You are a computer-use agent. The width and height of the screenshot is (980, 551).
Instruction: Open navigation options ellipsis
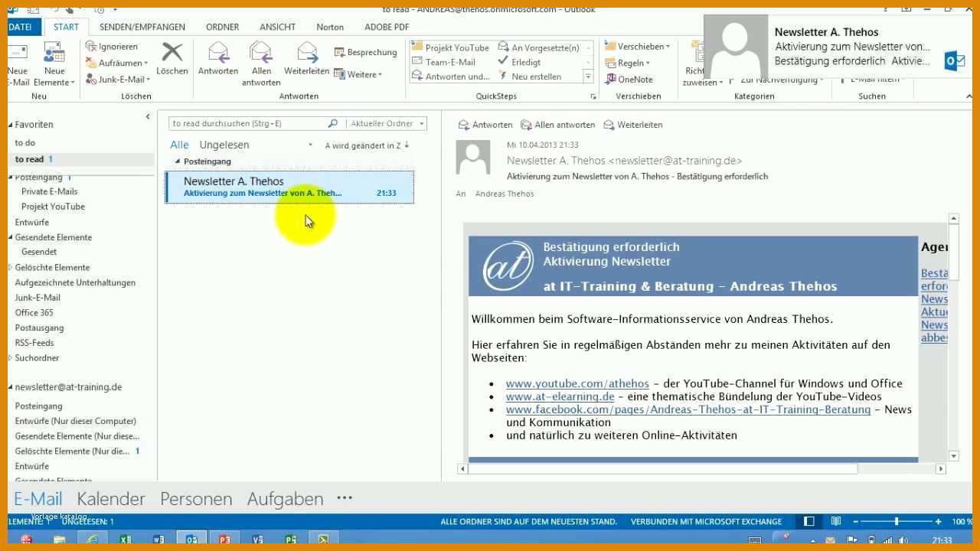click(345, 498)
